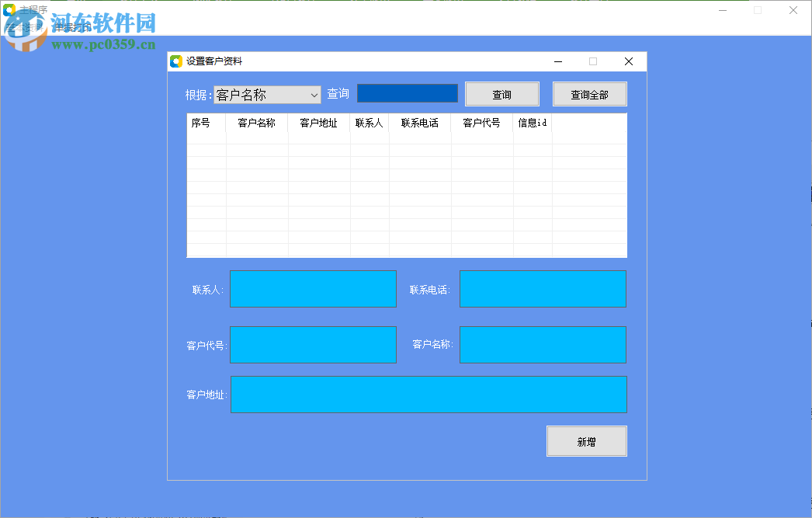Image resolution: width=812 pixels, height=518 pixels.
Task: Click the 查询 button to search
Action: click(x=501, y=93)
